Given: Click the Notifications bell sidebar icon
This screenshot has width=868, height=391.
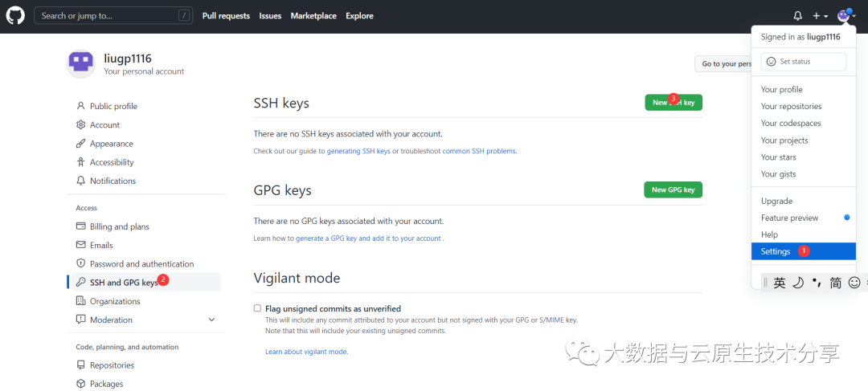Looking at the screenshot, I should 81,181.
